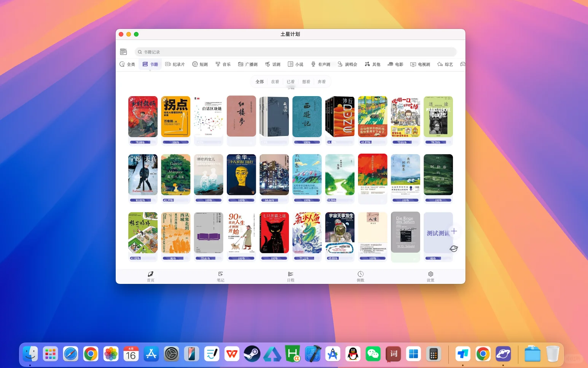The width and height of the screenshot is (588, 368).
Task: Click the floating planet icon
Action: 454,249
